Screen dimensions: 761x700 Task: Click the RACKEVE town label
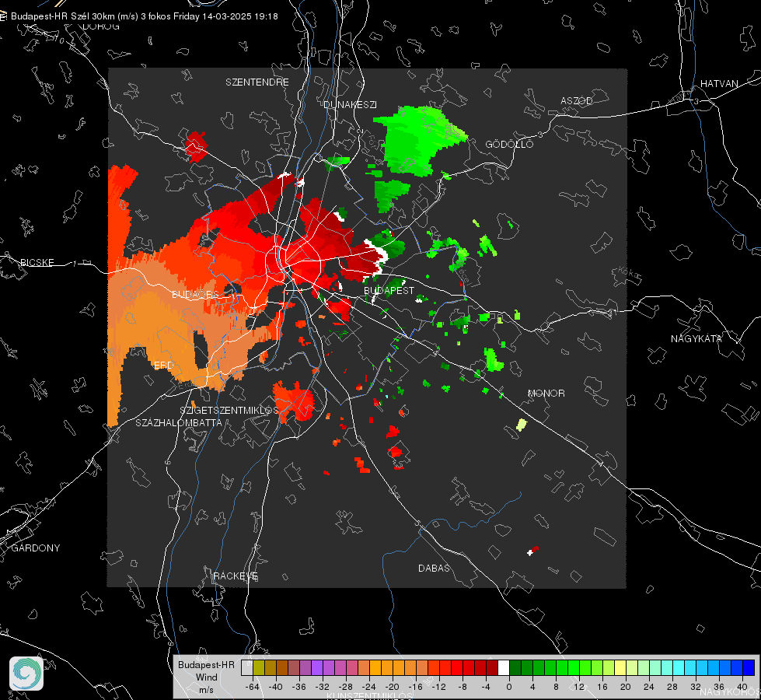point(236,576)
